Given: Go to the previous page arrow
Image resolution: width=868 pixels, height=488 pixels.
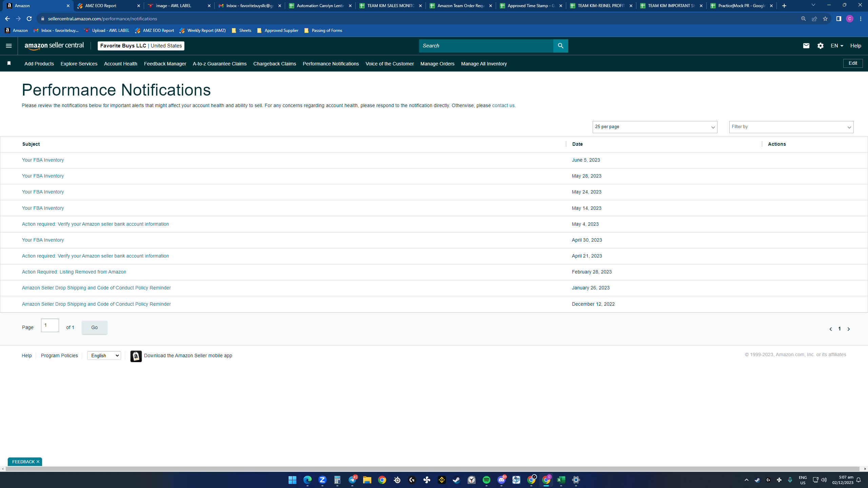Looking at the screenshot, I should (830, 329).
